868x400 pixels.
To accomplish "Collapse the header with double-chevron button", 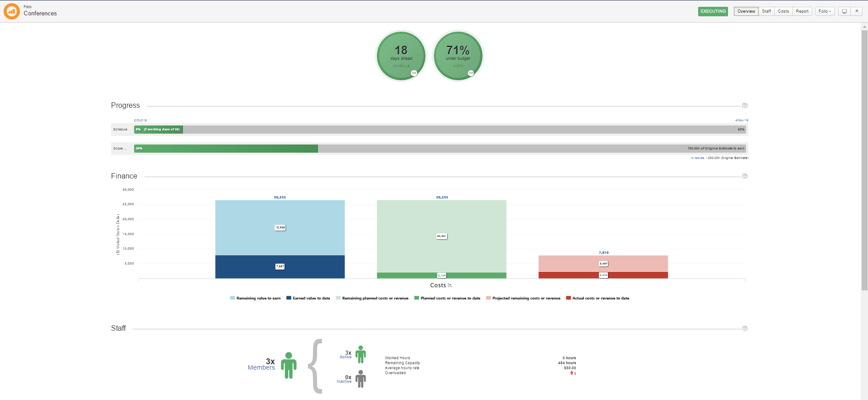I will tap(857, 11).
